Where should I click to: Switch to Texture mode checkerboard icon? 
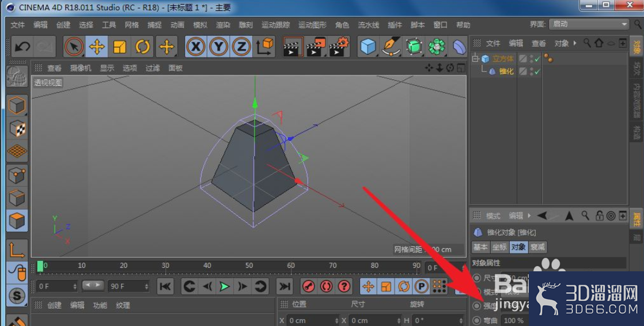coord(17,128)
